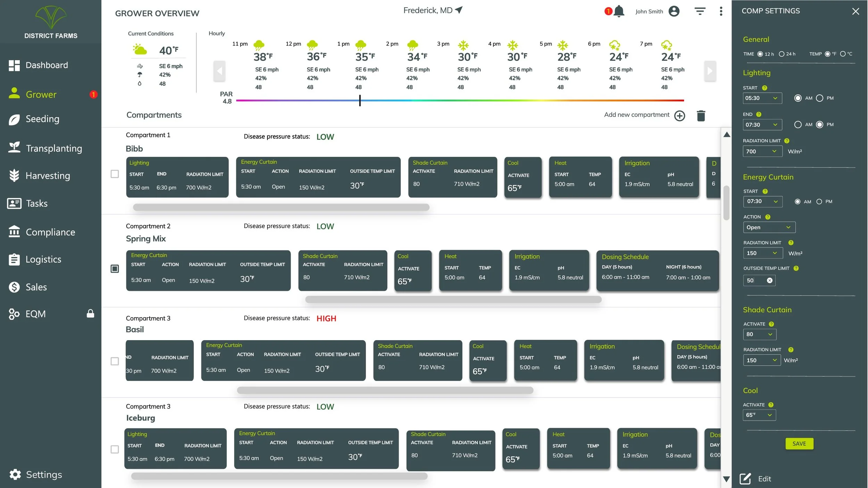Click the SAVE button
868x488 pixels.
pyautogui.click(x=799, y=444)
